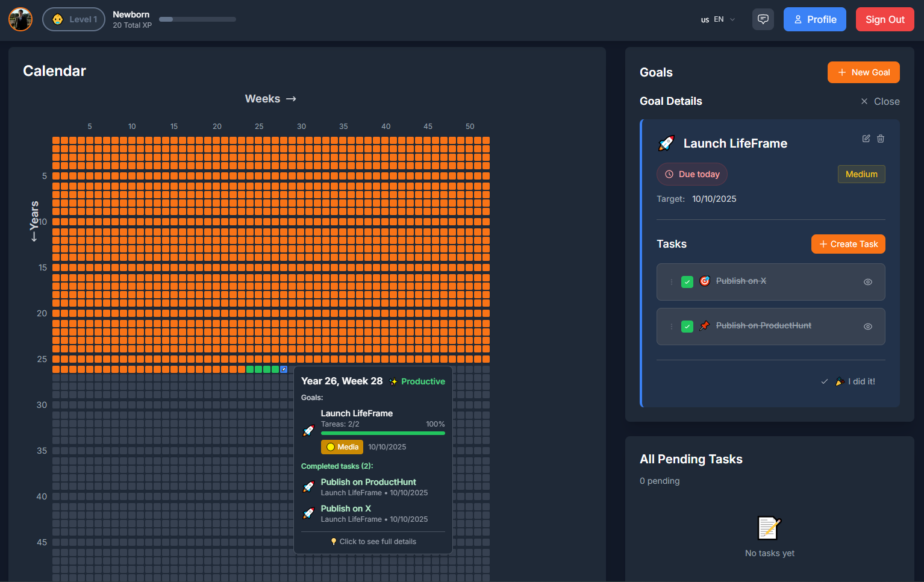Toggle visibility eye for Publish on X
Viewport: 924px width, 582px height.
tap(868, 282)
